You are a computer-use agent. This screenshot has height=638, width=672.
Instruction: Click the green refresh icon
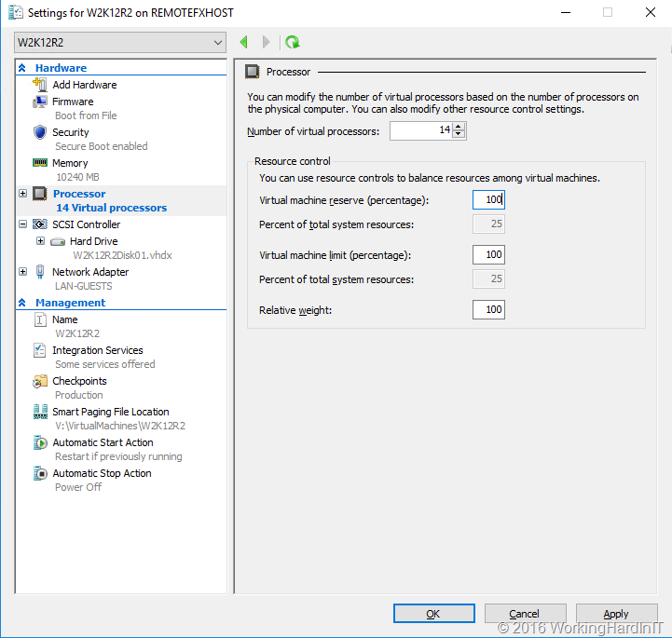293,42
